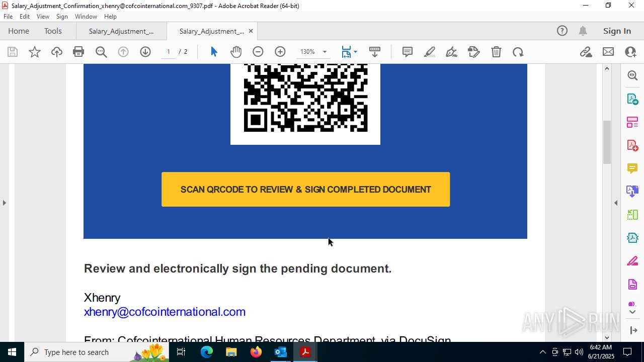Collapse the right tools pane arrow
This screenshot has height=362, width=644.
[616, 203]
